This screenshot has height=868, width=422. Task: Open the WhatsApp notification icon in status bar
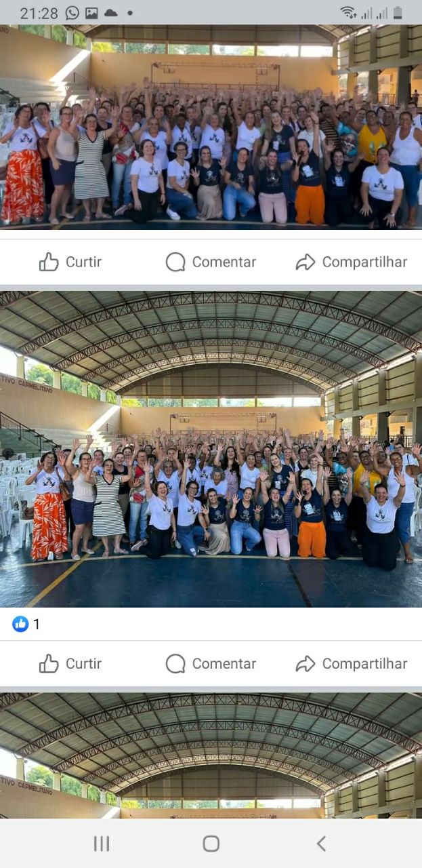click(x=72, y=13)
